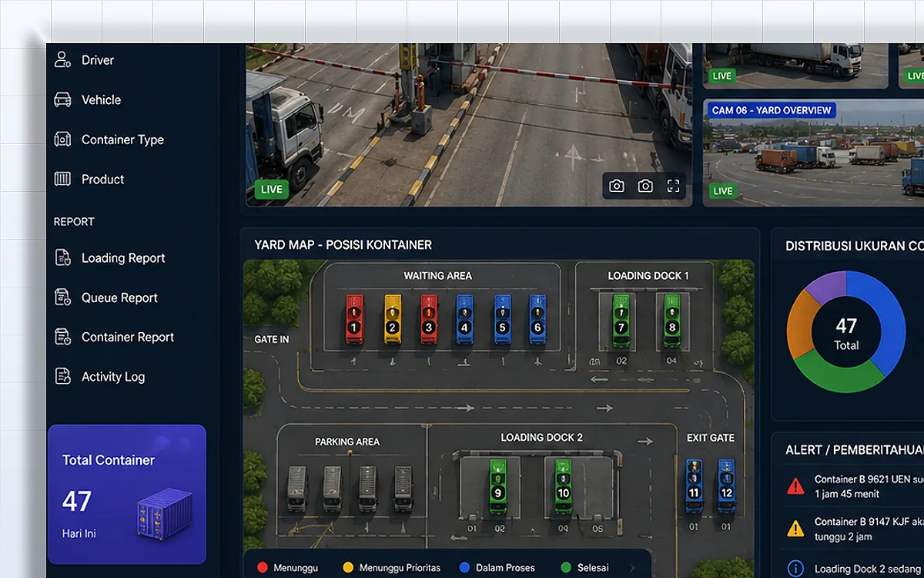Select yellow truck number 2
Screen dimensions: 924x578
point(392,318)
